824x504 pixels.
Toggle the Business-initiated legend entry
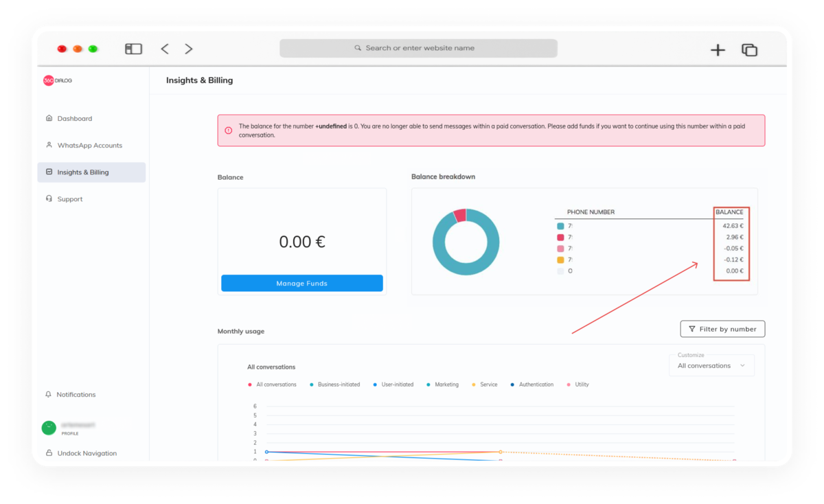click(x=334, y=385)
